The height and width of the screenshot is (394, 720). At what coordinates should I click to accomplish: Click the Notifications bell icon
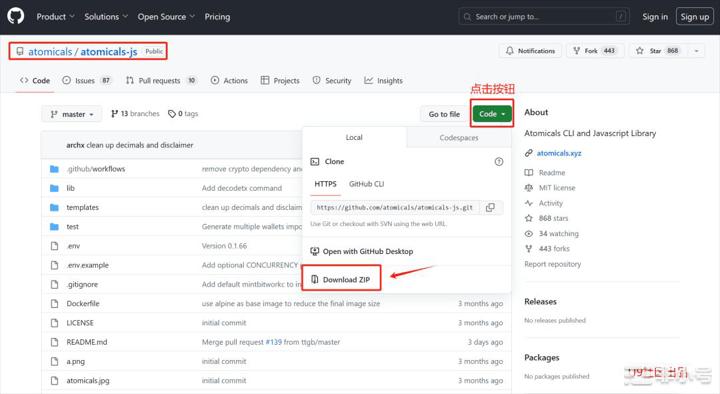(510, 51)
